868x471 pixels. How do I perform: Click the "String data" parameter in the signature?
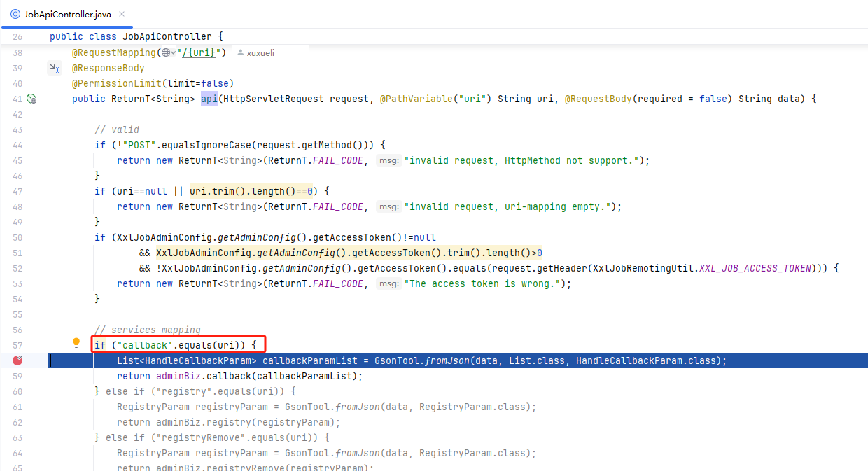[769, 99]
